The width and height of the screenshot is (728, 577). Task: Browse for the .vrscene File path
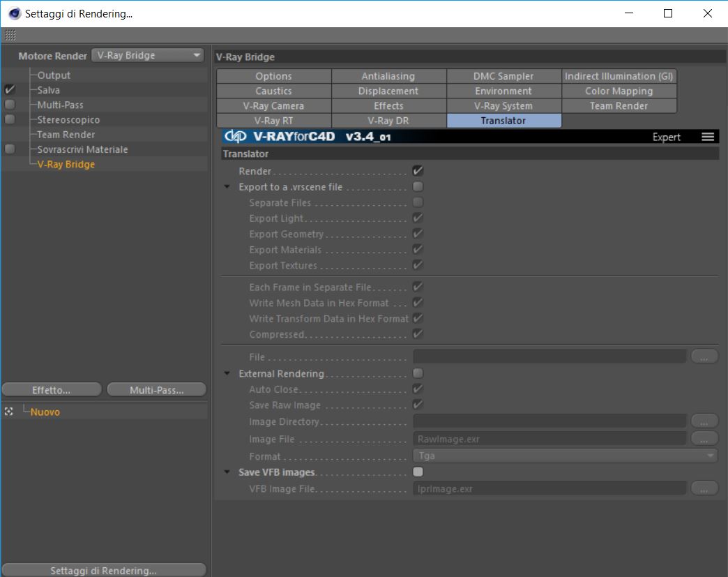pos(704,357)
